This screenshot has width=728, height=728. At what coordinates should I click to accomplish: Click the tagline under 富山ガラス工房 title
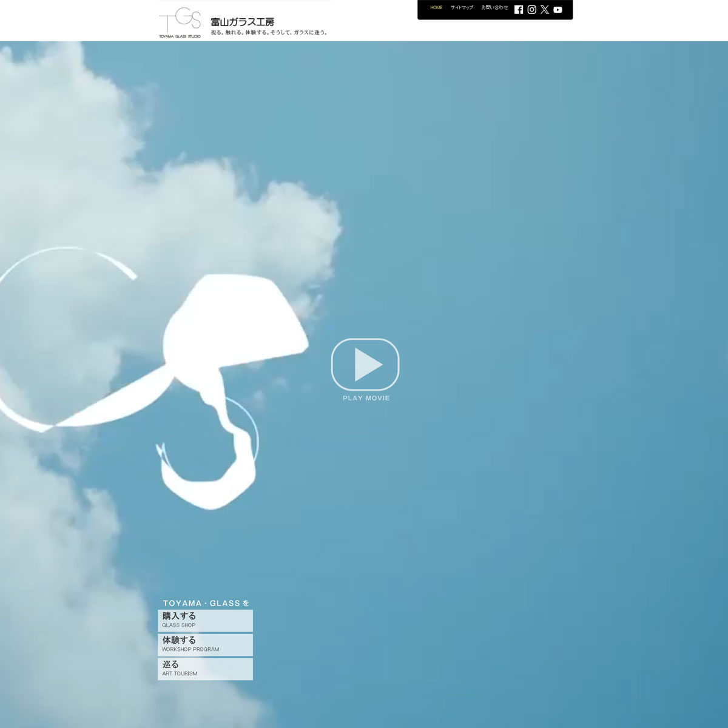point(269,33)
